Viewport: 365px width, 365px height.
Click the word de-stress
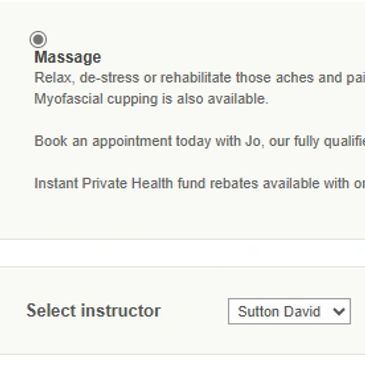tap(109, 78)
